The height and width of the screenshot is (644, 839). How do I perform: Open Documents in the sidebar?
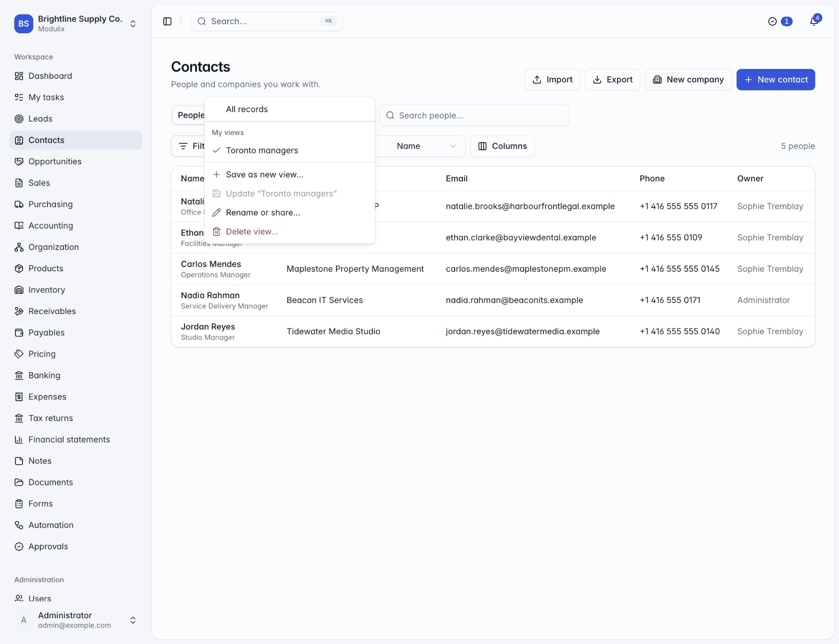click(x=76, y=482)
